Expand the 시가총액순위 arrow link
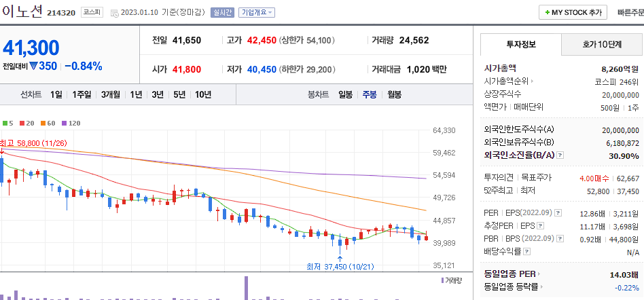This screenshot has height=300, width=644. pos(533,81)
